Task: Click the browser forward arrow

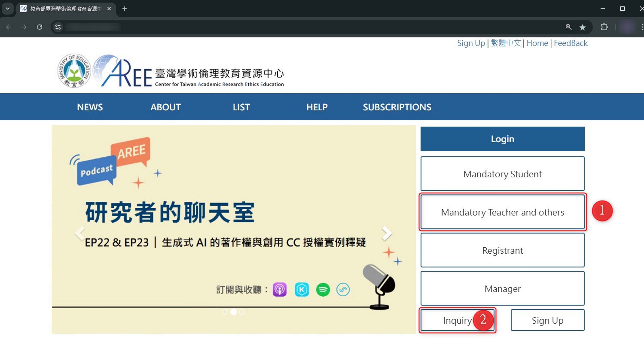Action: [x=24, y=27]
